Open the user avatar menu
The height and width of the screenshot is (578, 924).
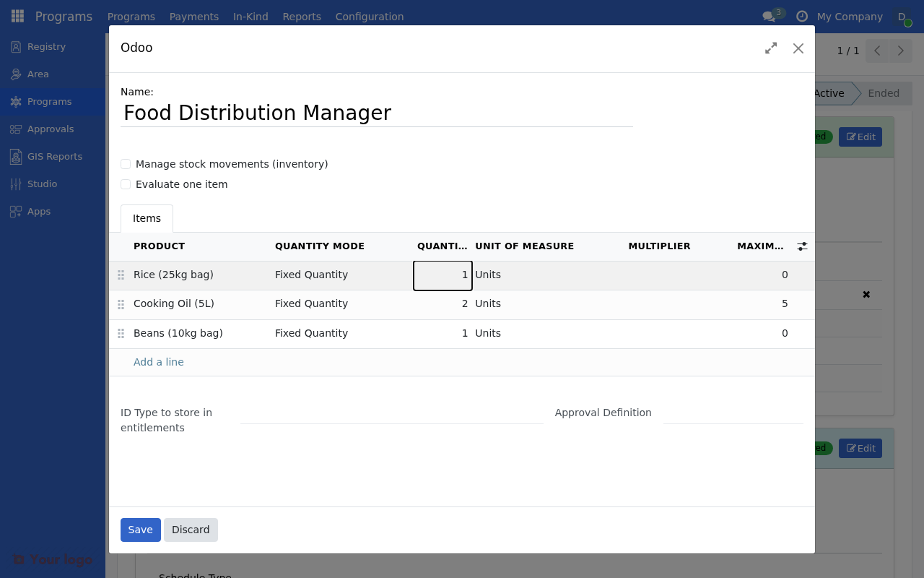coord(902,16)
